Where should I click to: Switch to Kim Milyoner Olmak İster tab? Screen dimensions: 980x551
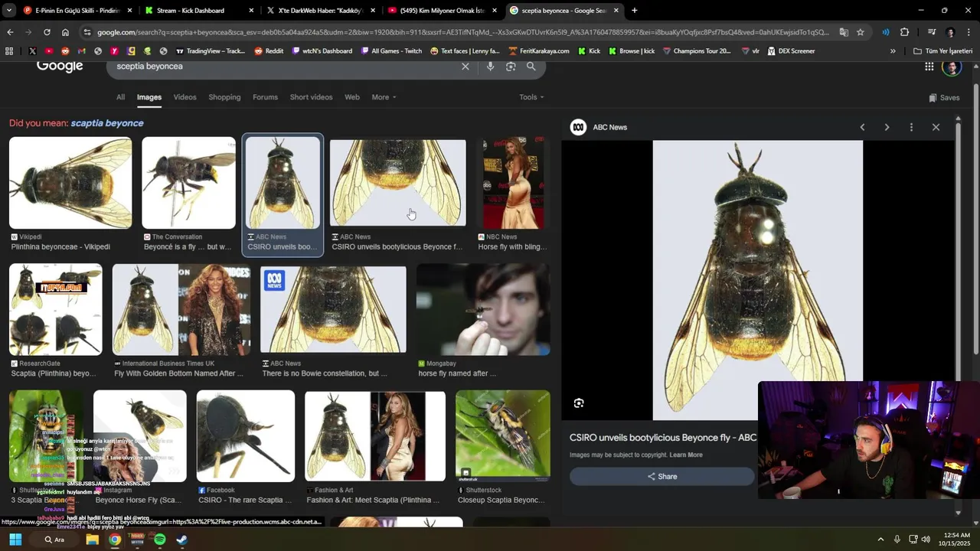443,11
